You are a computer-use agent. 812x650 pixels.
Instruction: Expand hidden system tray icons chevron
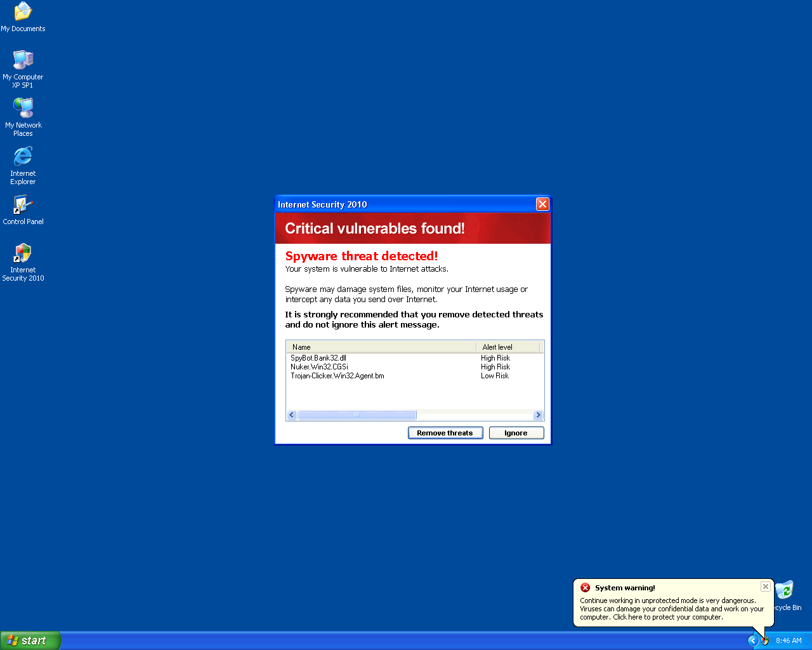pos(753,640)
